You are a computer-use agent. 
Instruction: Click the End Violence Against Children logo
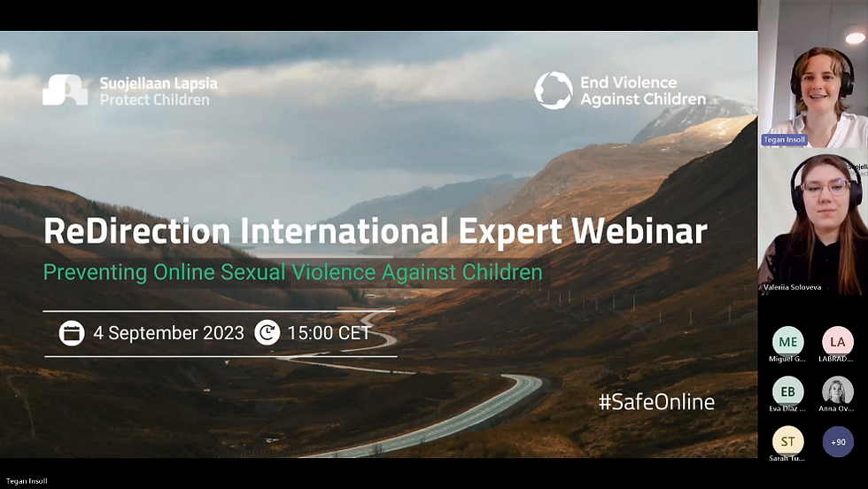(620, 90)
